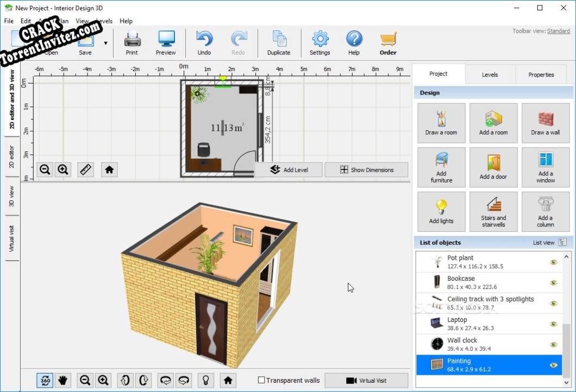Click the Order shopping cart icon
The image size is (576, 392).
[388, 39]
